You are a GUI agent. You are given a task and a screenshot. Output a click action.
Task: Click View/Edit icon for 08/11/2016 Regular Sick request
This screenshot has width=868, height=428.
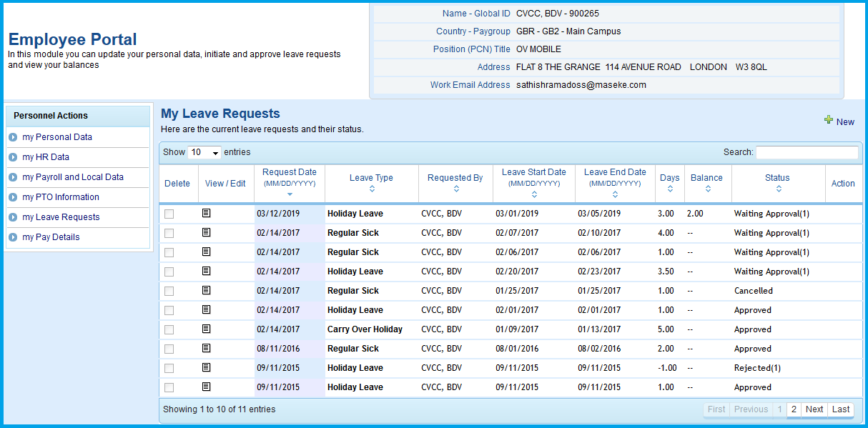(x=207, y=348)
